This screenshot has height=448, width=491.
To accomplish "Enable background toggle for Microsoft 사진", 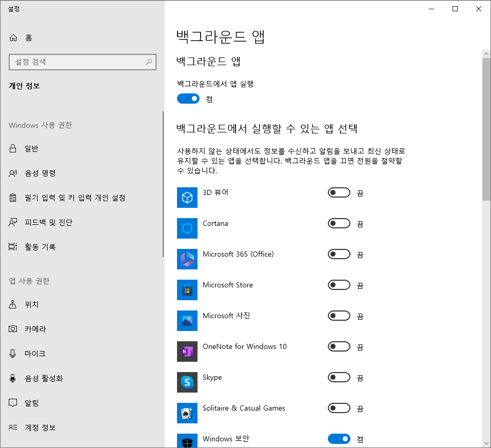I will pyautogui.click(x=339, y=316).
